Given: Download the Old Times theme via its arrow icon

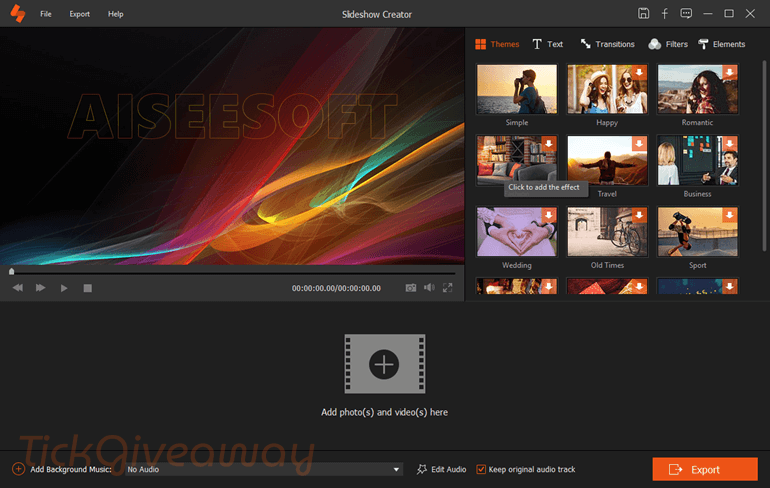Looking at the screenshot, I should [x=639, y=215].
